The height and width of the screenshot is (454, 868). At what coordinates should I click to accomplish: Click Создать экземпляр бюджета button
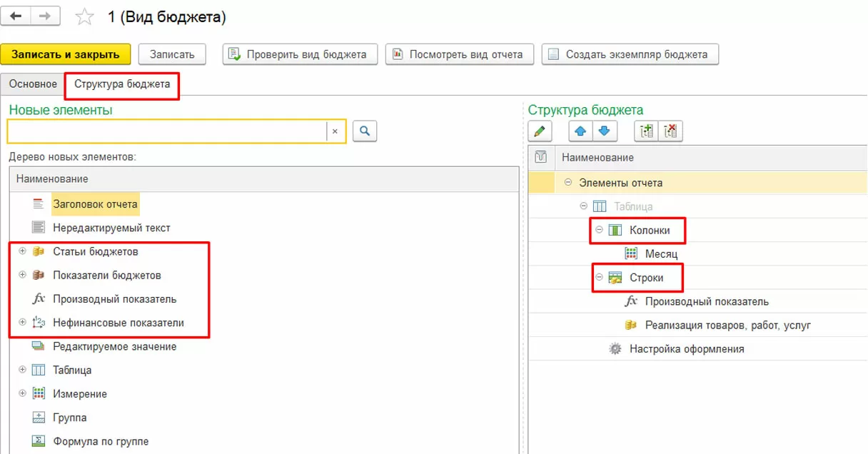pos(630,54)
